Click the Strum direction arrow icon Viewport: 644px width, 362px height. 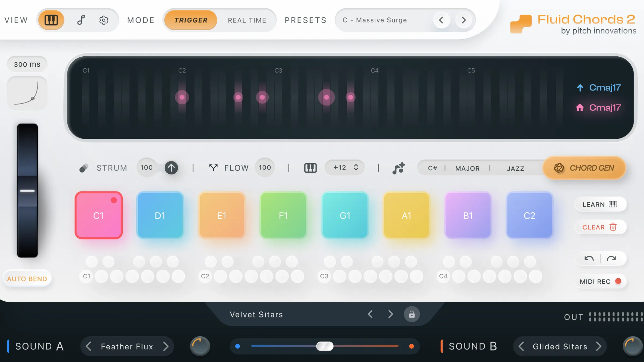171,168
